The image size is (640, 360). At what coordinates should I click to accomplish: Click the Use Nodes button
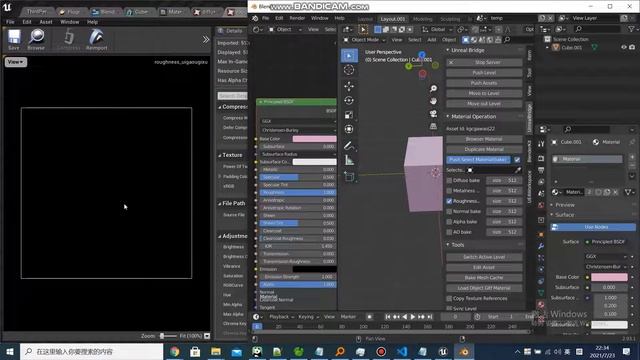[593, 227]
